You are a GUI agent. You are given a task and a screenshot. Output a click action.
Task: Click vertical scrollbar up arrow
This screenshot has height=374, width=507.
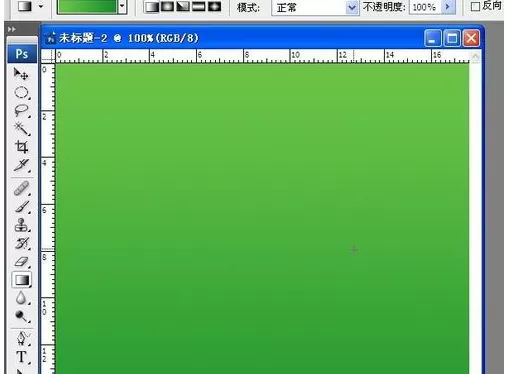[x=475, y=56]
